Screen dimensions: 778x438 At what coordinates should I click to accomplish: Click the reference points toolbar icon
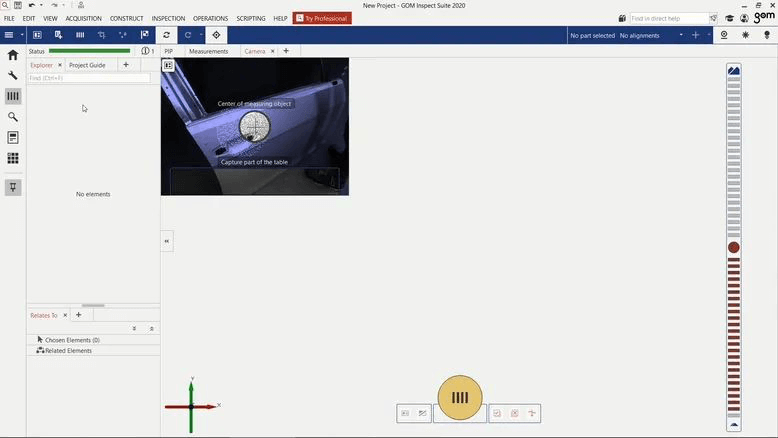[123, 35]
